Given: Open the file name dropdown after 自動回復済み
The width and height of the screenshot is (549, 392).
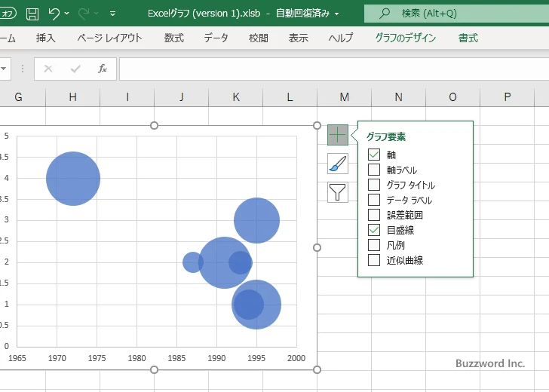Looking at the screenshot, I should pos(337,14).
